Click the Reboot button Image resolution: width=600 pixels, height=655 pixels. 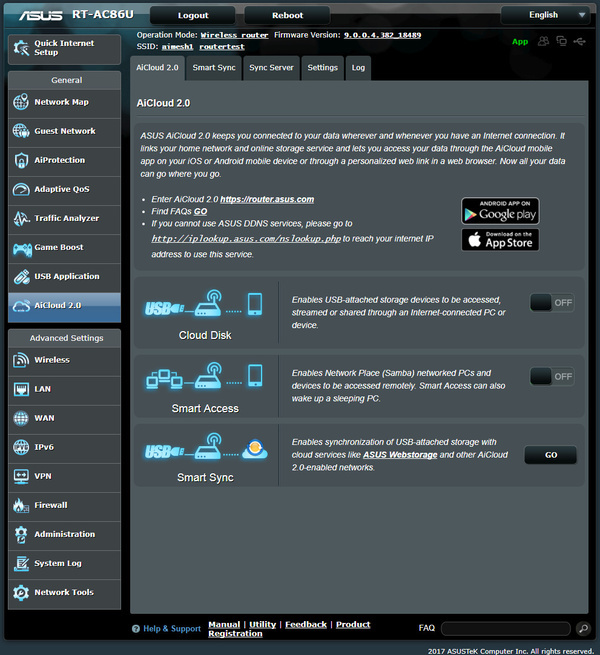287,15
